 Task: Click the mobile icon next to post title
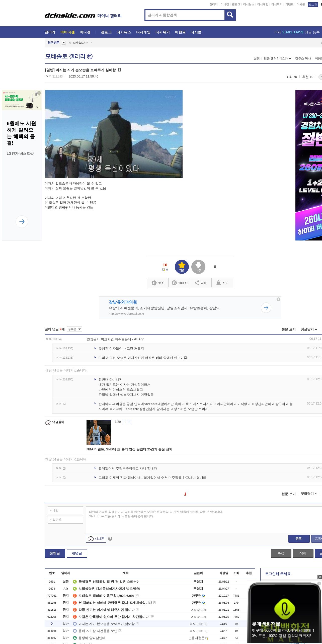click(119, 70)
